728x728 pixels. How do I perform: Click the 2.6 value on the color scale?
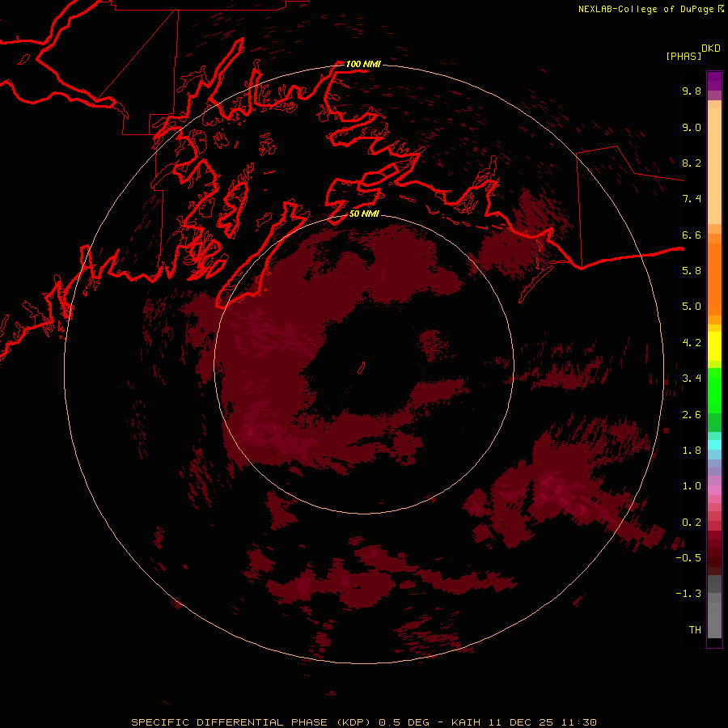[x=692, y=415]
